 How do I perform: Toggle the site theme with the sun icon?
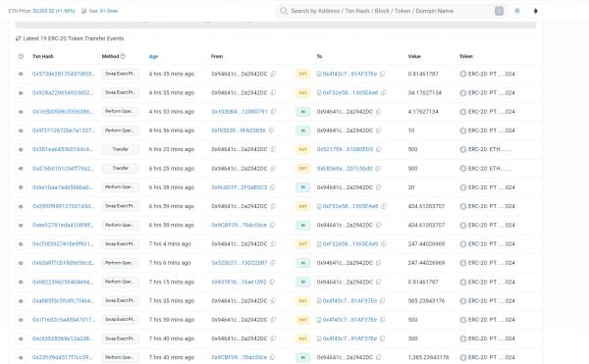[517, 11]
